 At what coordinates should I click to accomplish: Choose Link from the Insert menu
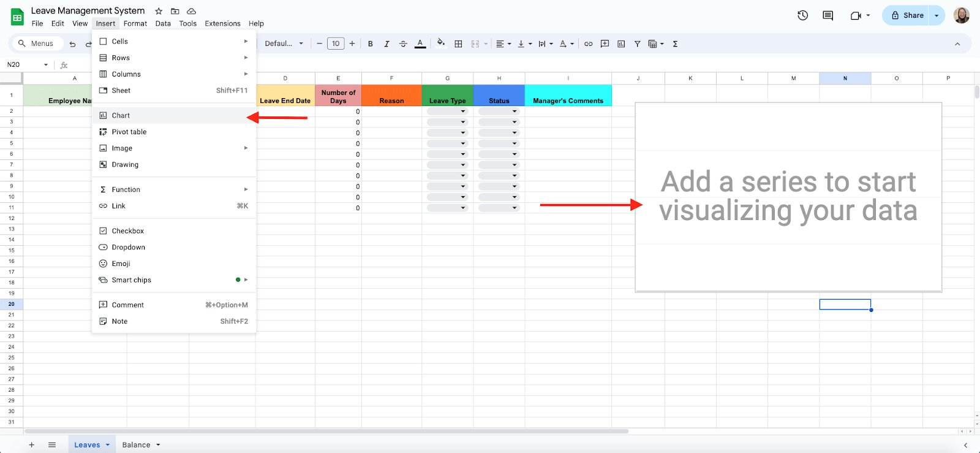tap(174, 206)
